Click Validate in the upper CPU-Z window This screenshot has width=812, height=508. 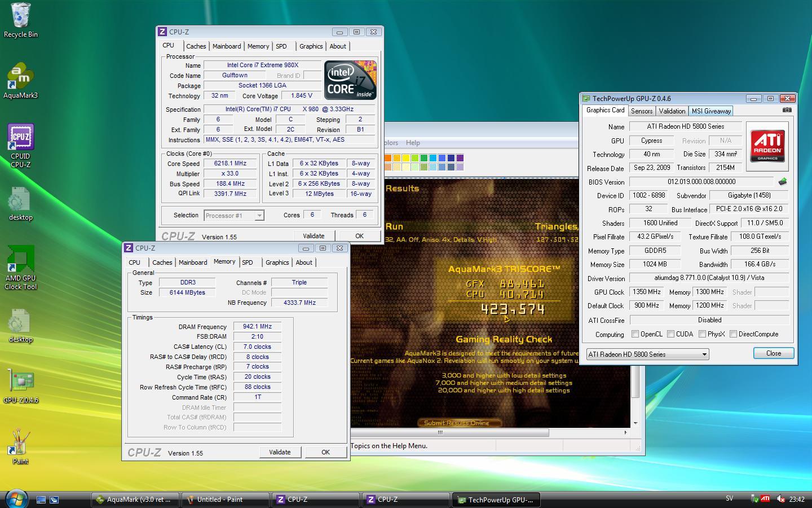click(314, 236)
